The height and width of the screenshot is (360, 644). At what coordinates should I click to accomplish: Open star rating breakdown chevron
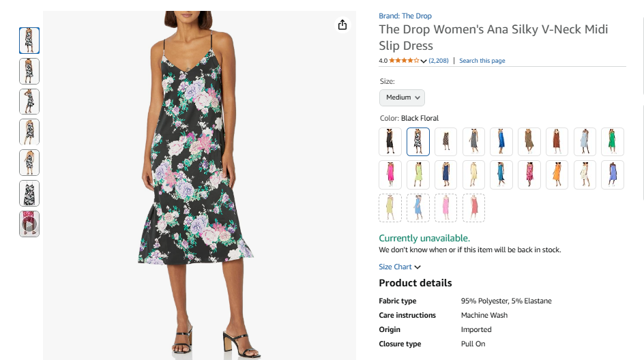point(424,61)
